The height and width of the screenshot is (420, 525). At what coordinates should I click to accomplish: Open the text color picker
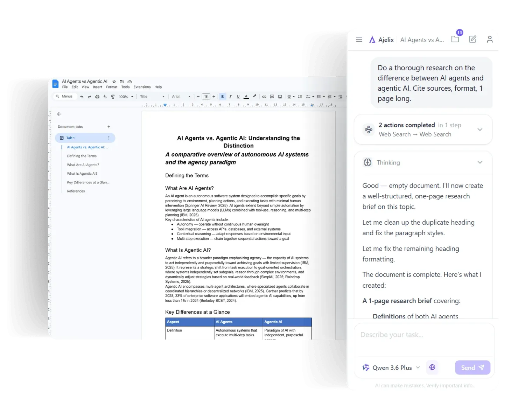[246, 96]
